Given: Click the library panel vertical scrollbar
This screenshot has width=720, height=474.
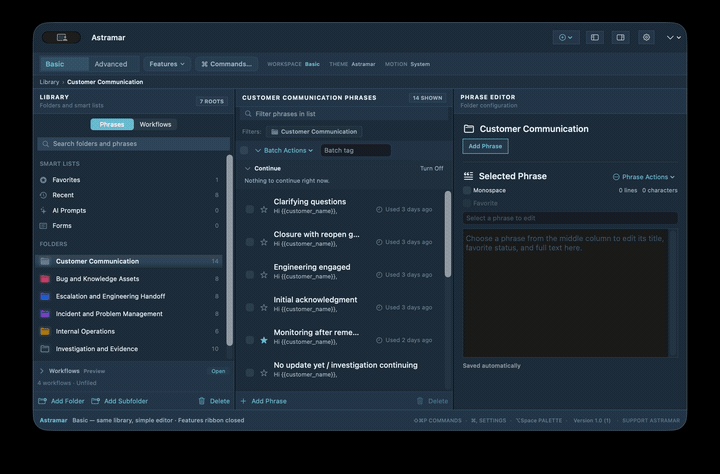Looking at the screenshot, I should click(x=230, y=250).
